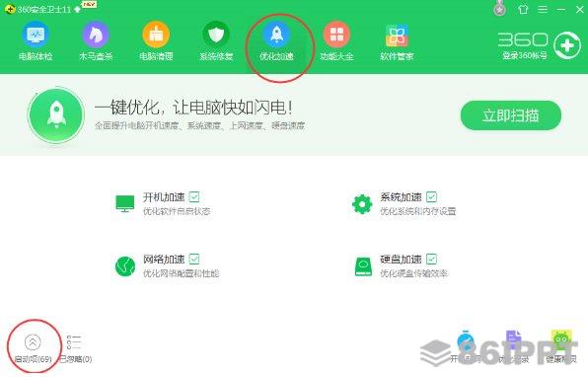Open the 健康精灵 green mascot icon

pyautogui.click(x=561, y=339)
